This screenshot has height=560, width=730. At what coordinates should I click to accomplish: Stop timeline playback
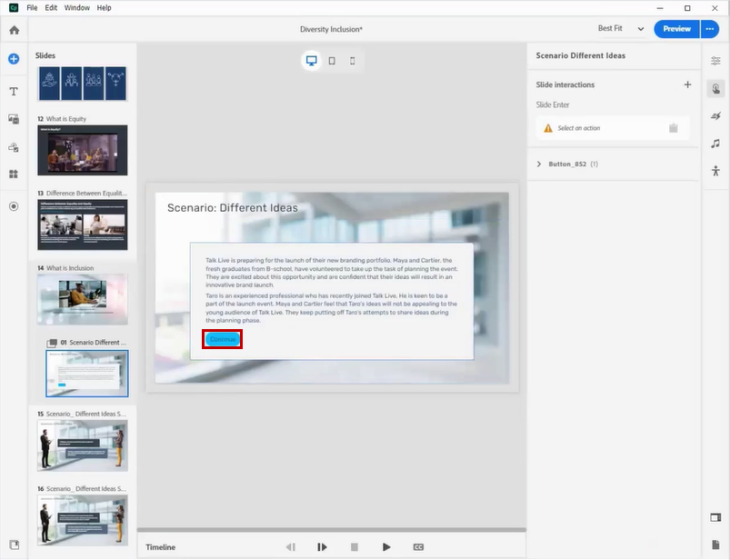click(x=354, y=547)
